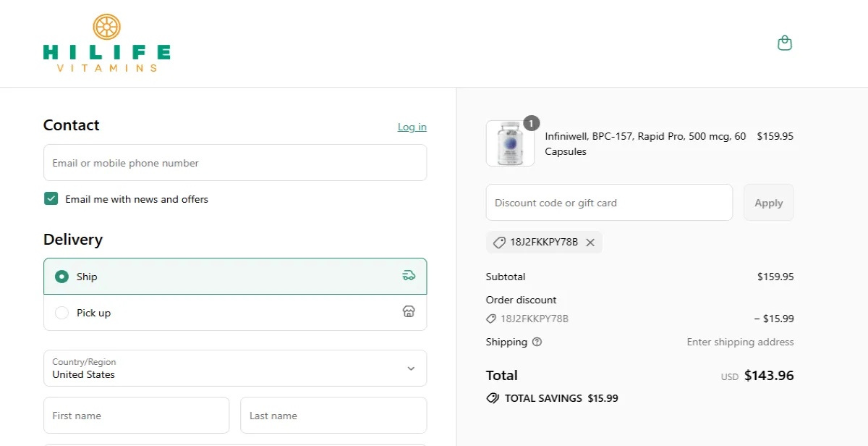
Task: Click the delivery truck icon in Ship row
Action: 409,276
